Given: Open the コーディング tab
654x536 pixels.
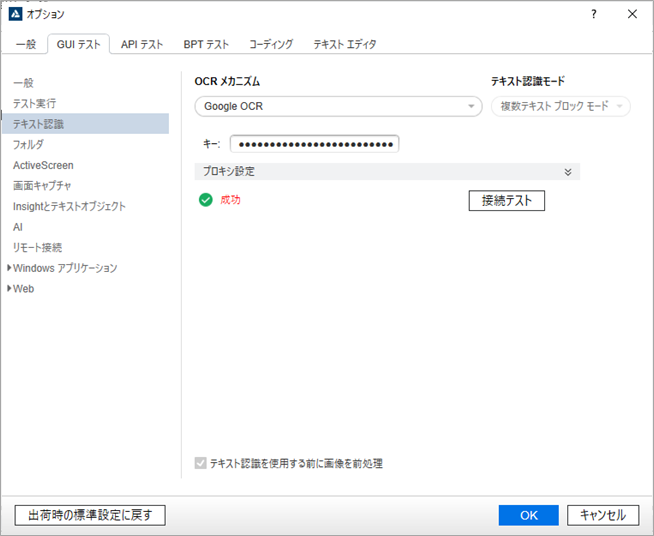Looking at the screenshot, I should tap(271, 44).
